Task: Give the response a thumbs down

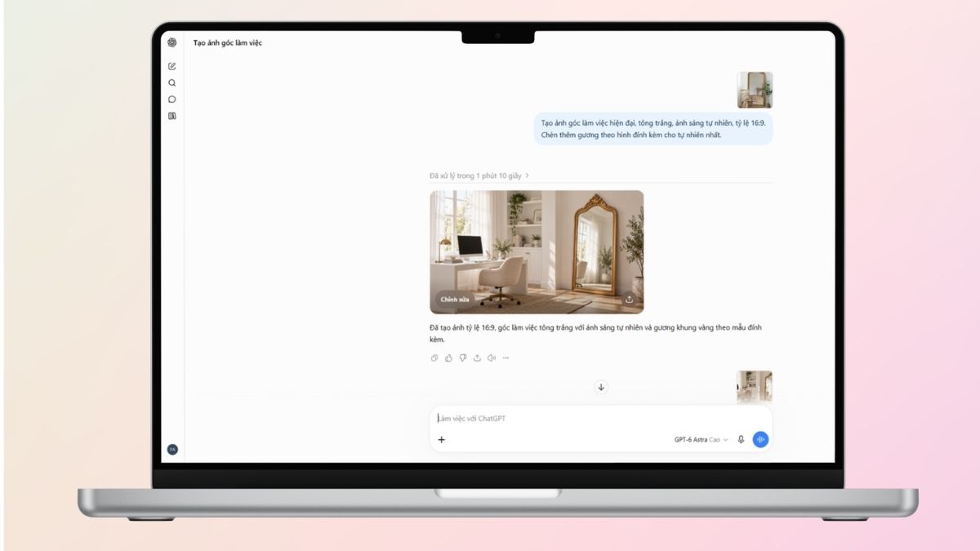Action: tap(462, 358)
